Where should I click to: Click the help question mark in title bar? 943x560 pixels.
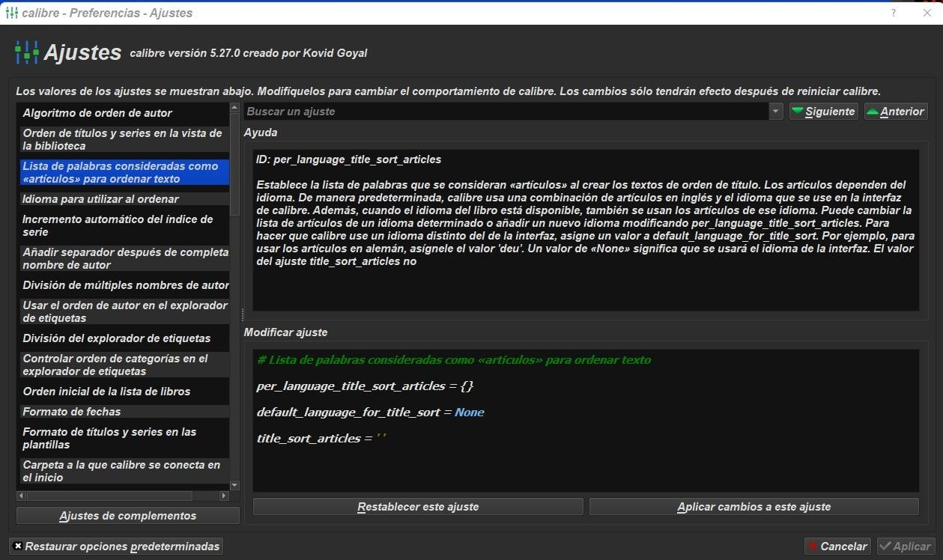(x=893, y=13)
